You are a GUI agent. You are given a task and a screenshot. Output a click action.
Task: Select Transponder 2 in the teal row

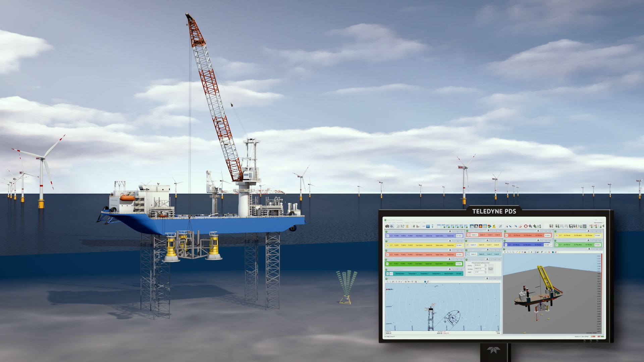point(424,274)
